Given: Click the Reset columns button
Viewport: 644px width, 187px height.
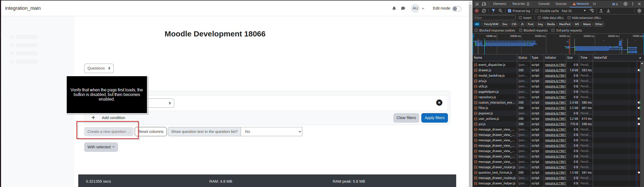Looking at the screenshot, I should (151, 132).
